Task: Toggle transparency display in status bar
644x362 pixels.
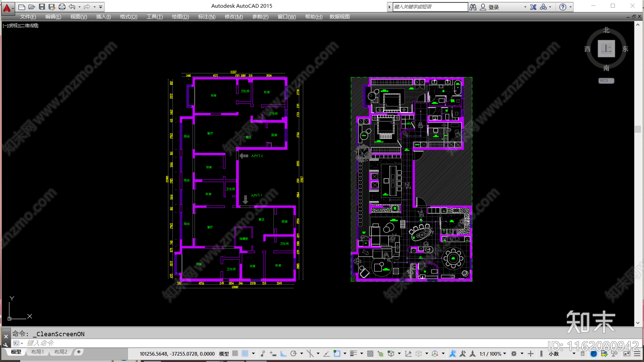Action: click(x=370, y=354)
